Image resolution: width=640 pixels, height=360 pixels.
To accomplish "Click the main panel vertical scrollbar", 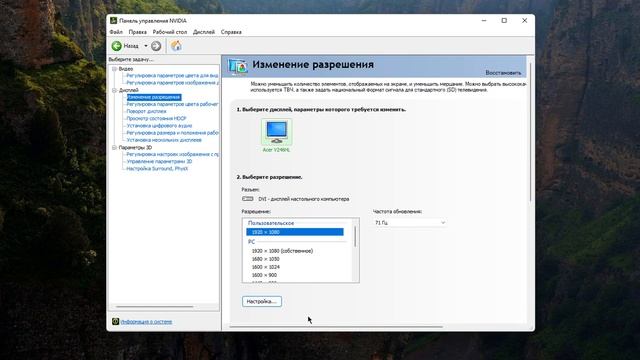I will pyautogui.click(x=530, y=131).
